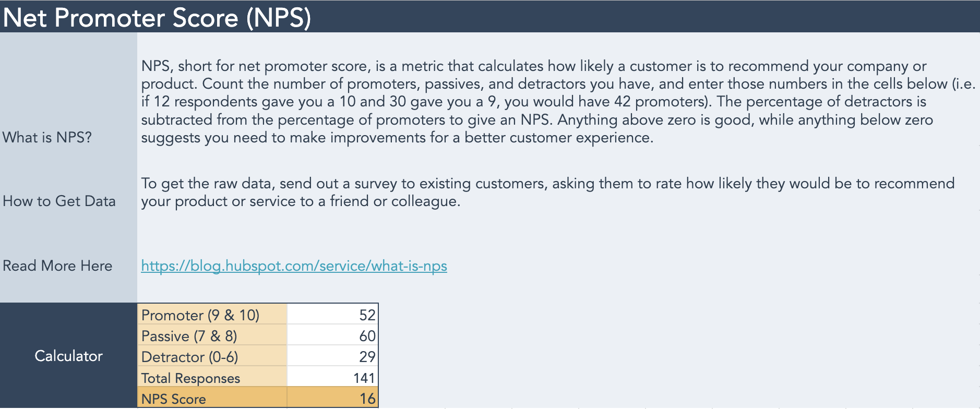Select the "Passive (7 & 8)" label cell
This screenshot has width=980, height=409.
212,335
